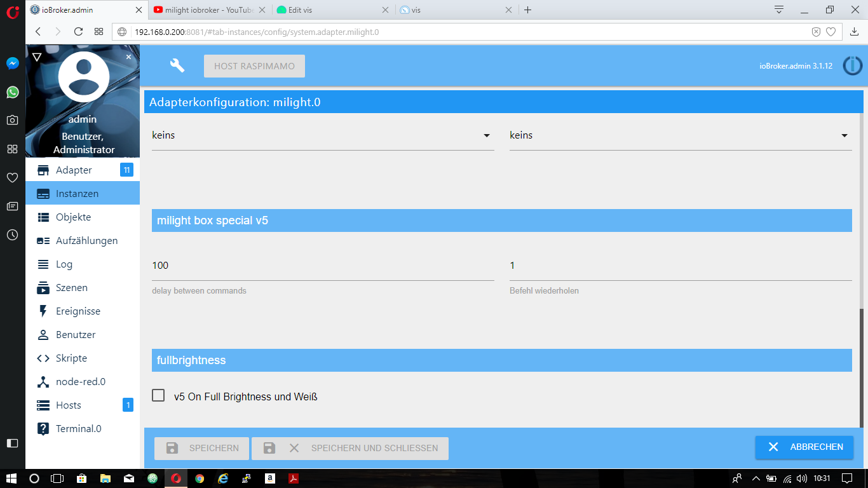Click the Windows Start button

coord(11,478)
